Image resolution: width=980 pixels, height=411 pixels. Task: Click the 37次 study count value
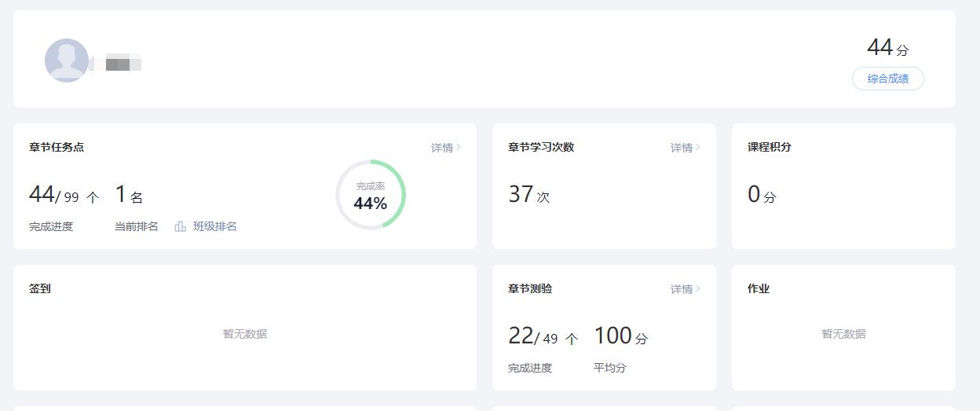tap(528, 195)
